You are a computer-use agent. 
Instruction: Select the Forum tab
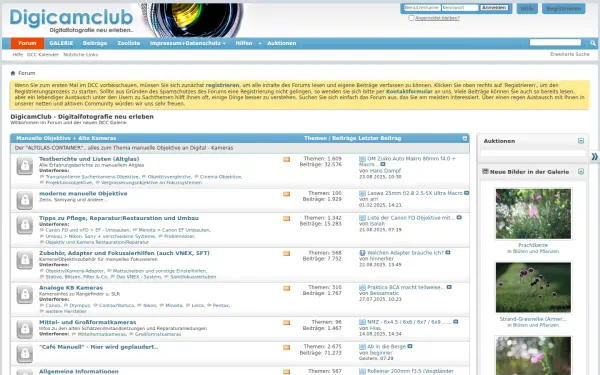(27, 43)
